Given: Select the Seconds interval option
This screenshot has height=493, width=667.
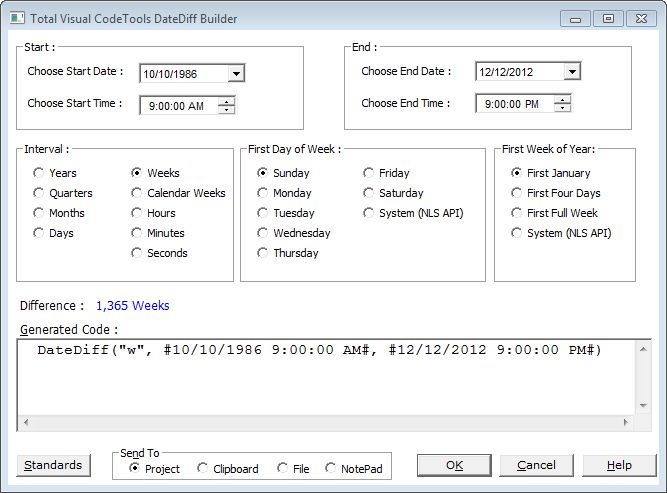Looking at the screenshot, I should click(159, 253).
